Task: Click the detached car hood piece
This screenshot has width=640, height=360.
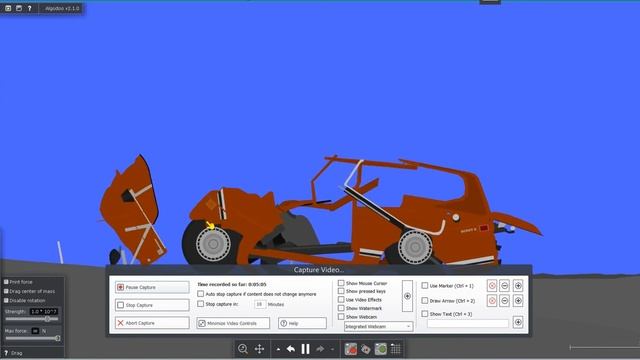Action: pos(133,209)
